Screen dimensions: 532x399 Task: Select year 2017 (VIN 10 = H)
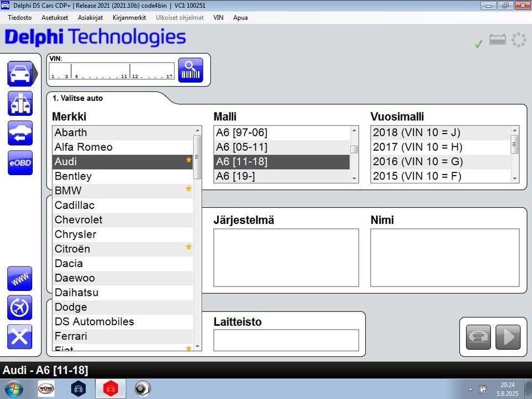(441, 147)
